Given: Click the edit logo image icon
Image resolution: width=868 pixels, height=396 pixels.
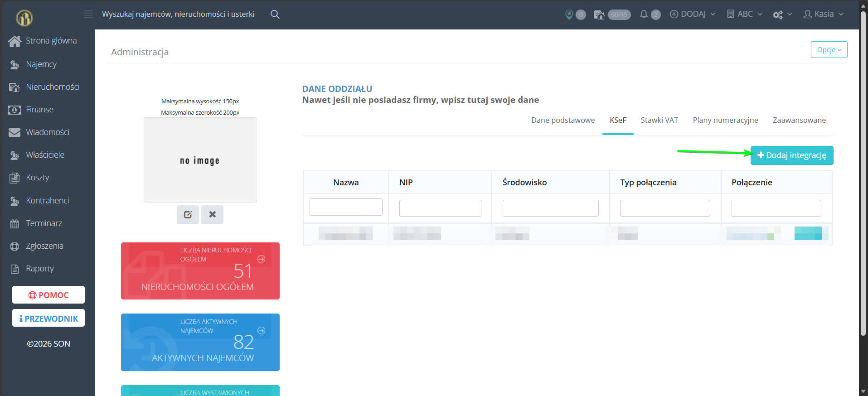Looking at the screenshot, I should pos(188,214).
